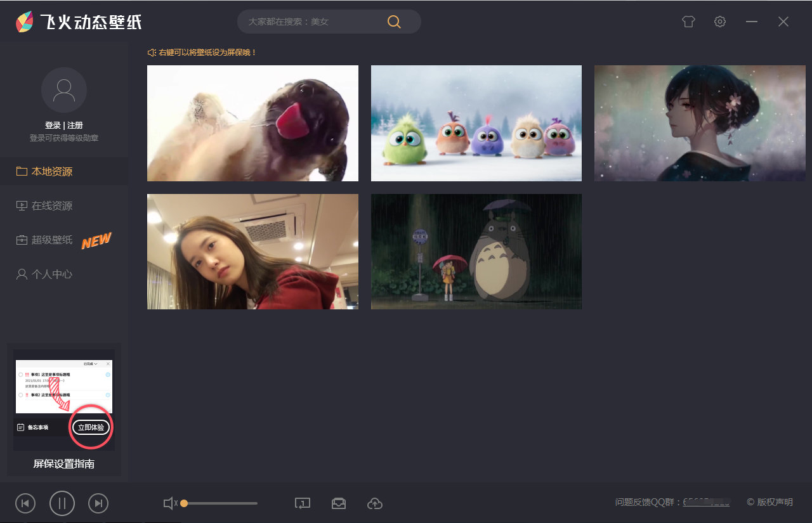Screen dimensions: 812x523
Task: Switch to 在线资源 tab
Action: [x=64, y=205]
